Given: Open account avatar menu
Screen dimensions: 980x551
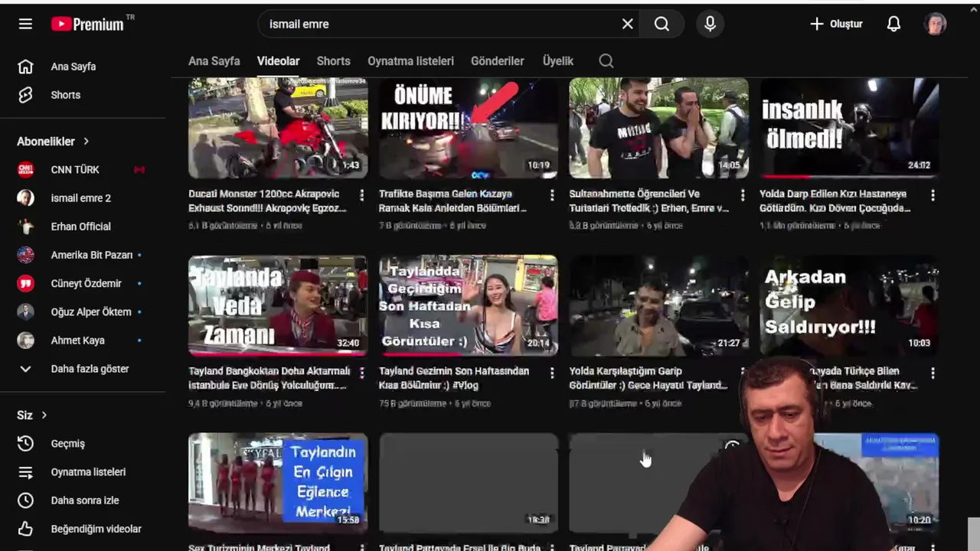Looking at the screenshot, I should coord(935,24).
